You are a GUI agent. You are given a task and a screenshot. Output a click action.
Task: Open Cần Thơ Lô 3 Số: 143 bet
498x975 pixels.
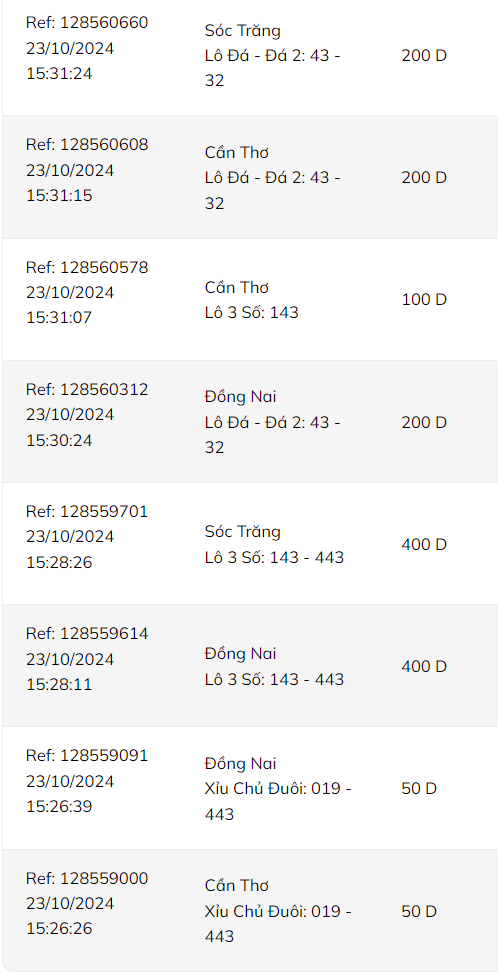coord(252,300)
